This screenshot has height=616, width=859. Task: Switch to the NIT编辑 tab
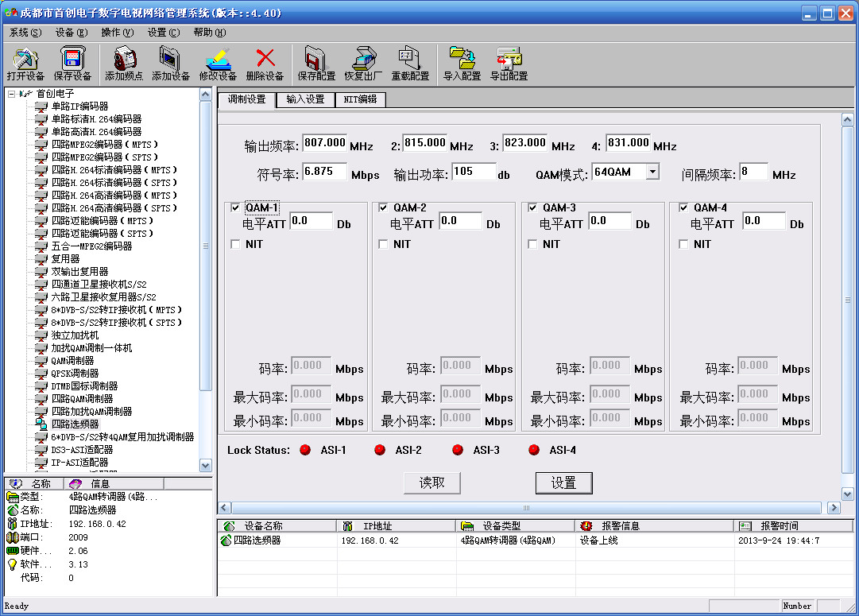tap(360, 99)
